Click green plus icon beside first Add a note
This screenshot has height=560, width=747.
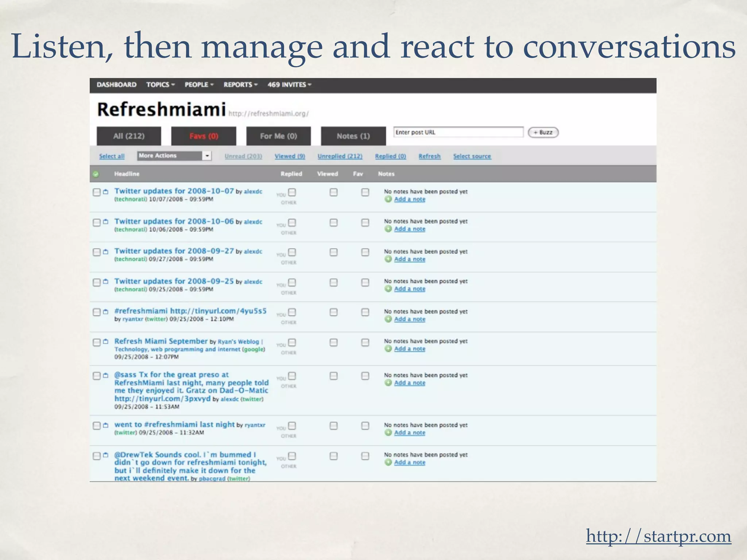(388, 199)
